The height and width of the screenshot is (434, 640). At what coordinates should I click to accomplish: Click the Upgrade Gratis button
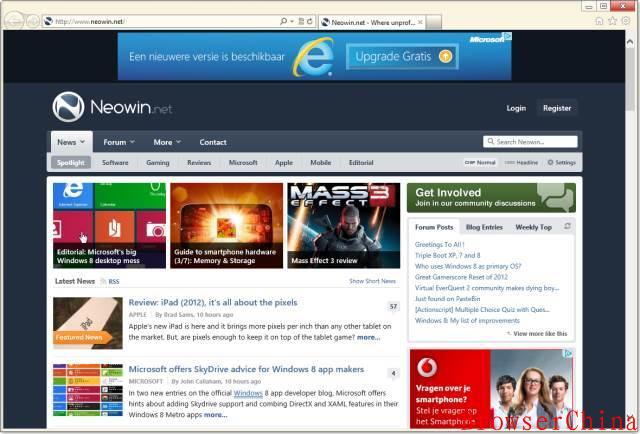tap(402, 56)
